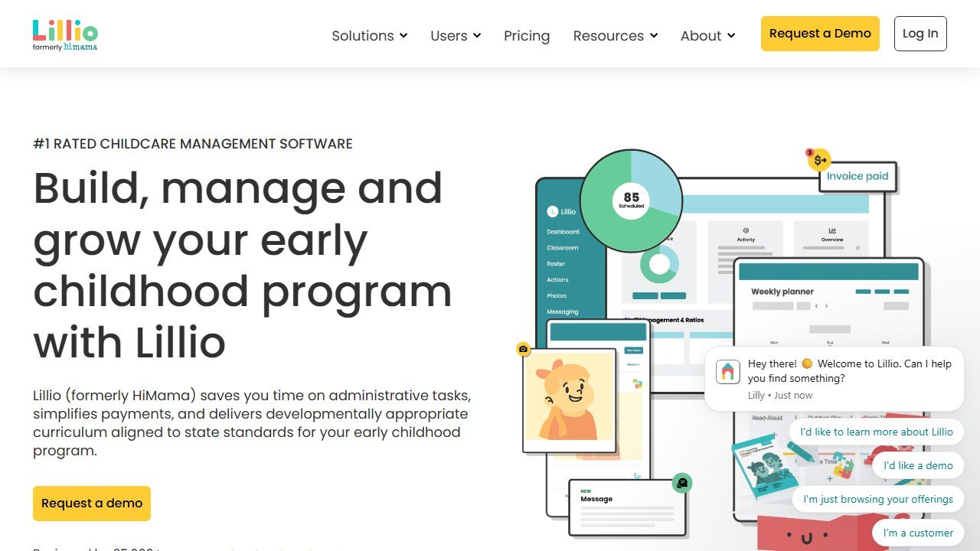Open the chat welcome message from Lilly

pyautogui.click(x=835, y=379)
